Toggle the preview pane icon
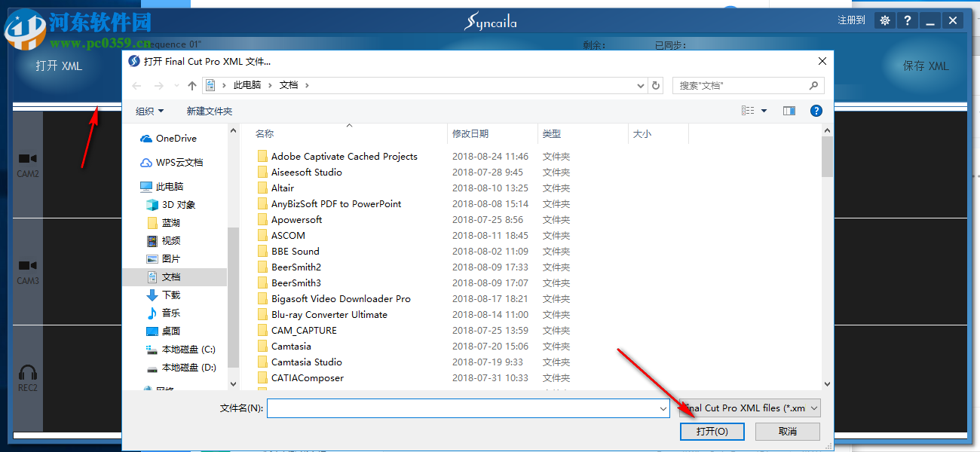The image size is (980, 452). coord(789,111)
